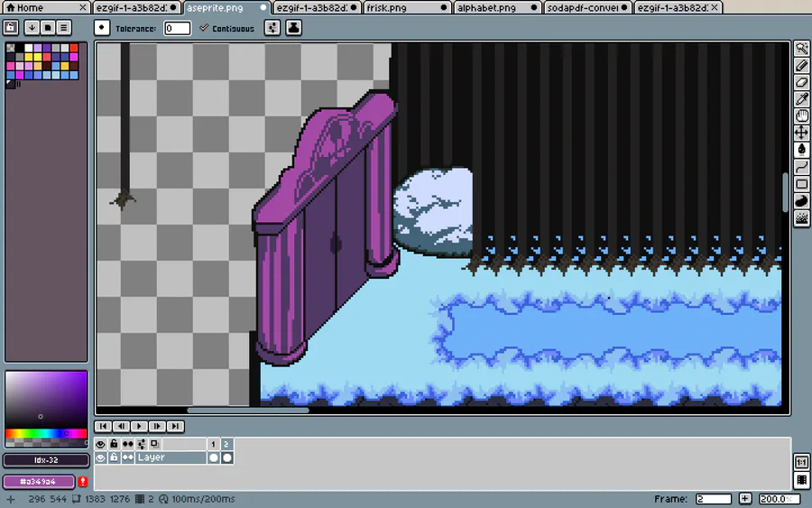Go to the next frame
Screen dimensions: 812x508
(157, 426)
